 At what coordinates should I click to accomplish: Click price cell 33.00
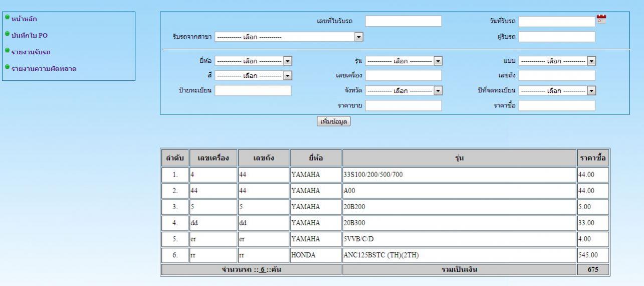tap(592, 223)
